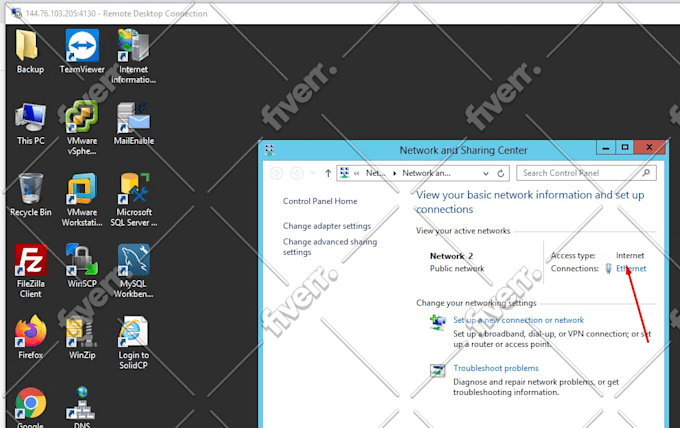The width and height of the screenshot is (680, 428).
Task: Click the search magnifier icon
Action: tap(646, 173)
